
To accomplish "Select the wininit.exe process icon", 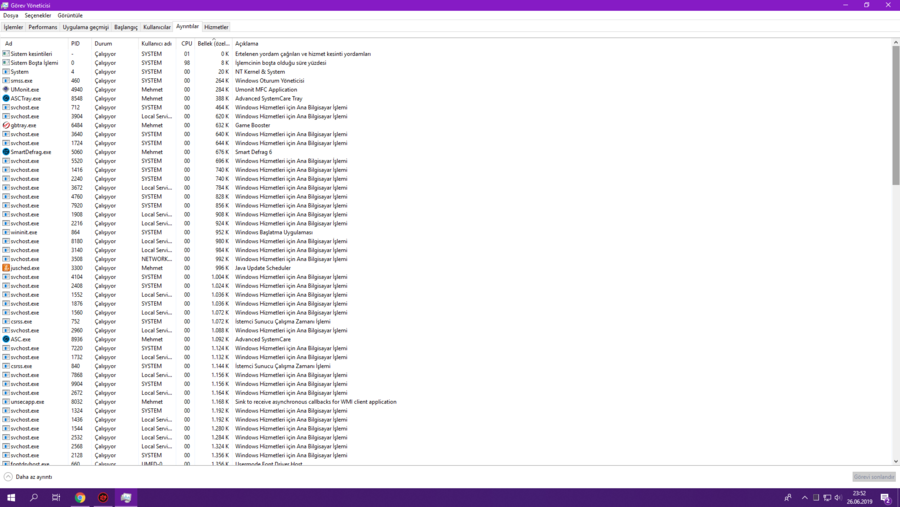I will pos(6,232).
